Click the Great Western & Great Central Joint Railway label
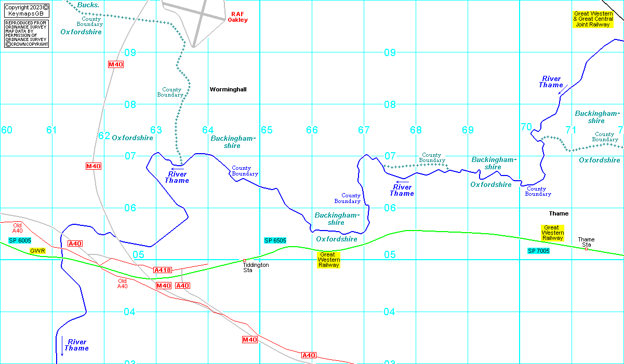The height and width of the screenshot is (364, 624). 593,19
